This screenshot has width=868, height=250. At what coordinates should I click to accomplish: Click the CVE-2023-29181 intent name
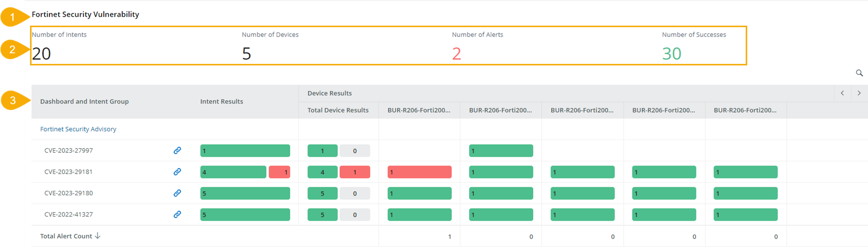coord(68,172)
